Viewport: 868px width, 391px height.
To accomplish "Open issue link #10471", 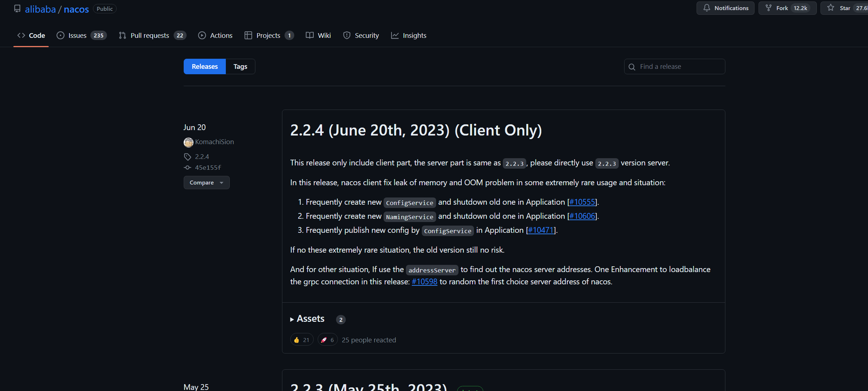I will [x=541, y=230].
